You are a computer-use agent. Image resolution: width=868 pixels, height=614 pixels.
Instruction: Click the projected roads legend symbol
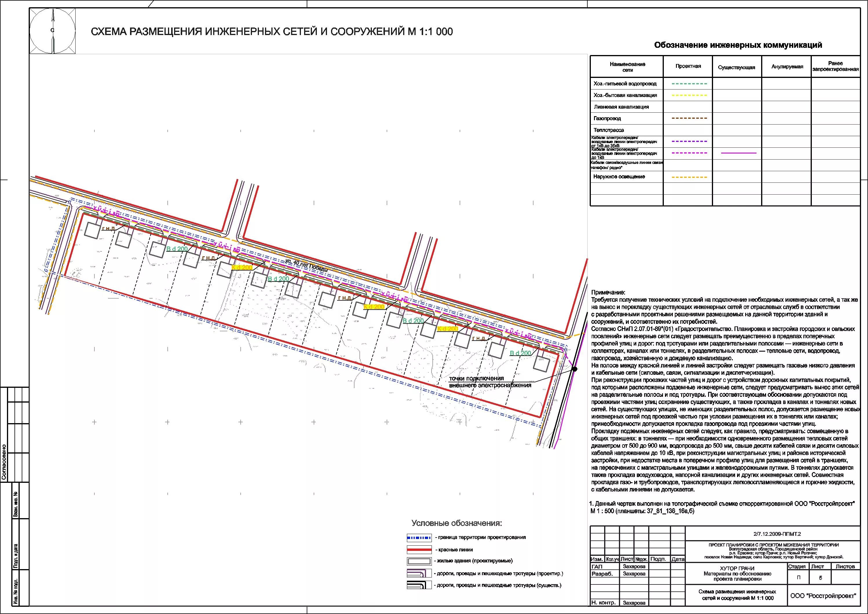[x=419, y=573]
